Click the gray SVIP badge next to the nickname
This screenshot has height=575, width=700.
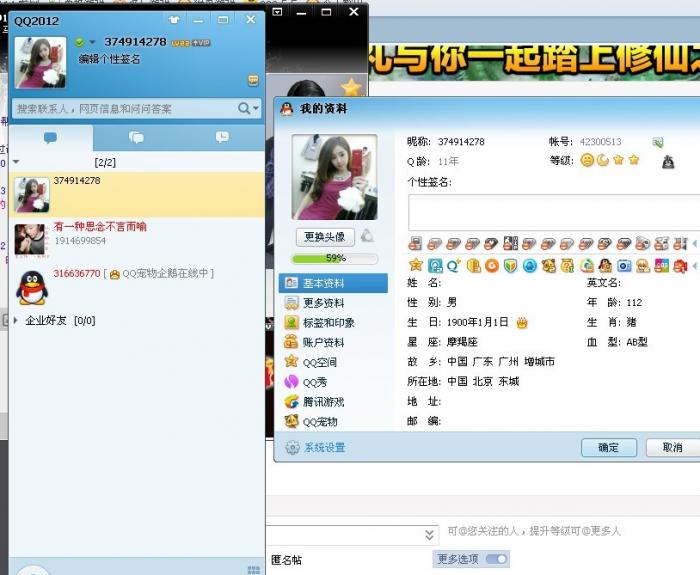coord(201,43)
